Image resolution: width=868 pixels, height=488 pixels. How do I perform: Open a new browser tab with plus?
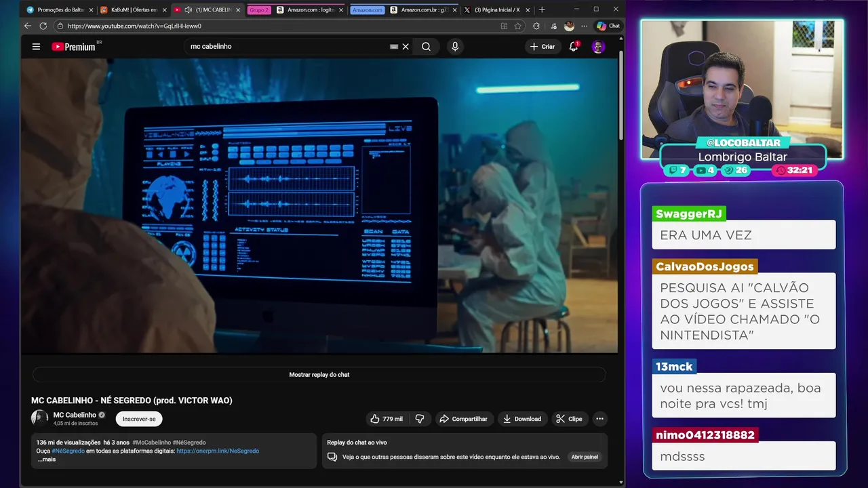pos(541,10)
